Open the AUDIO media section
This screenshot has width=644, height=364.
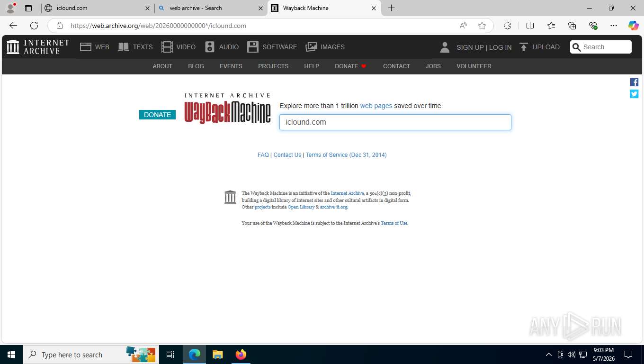tap(222, 47)
